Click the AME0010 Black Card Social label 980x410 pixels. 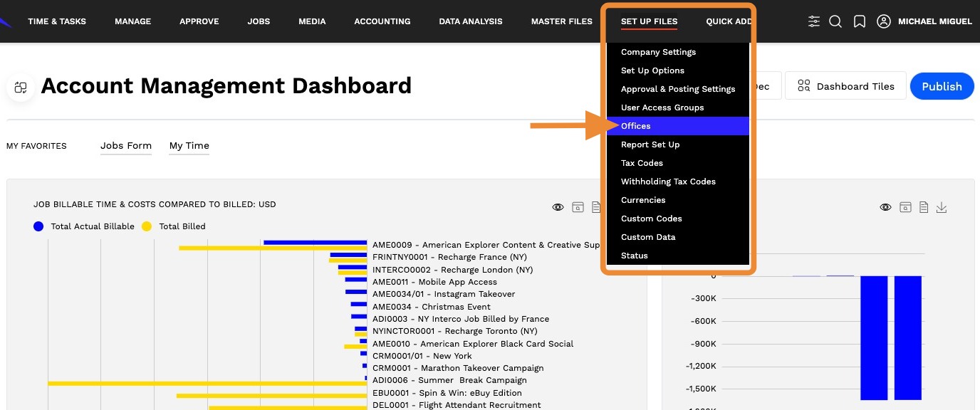(x=473, y=344)
